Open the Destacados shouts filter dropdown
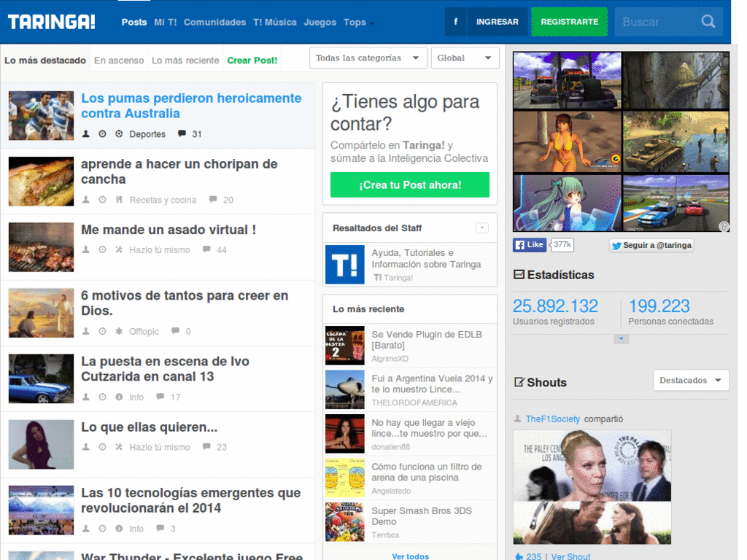 [x=690, y=381]
